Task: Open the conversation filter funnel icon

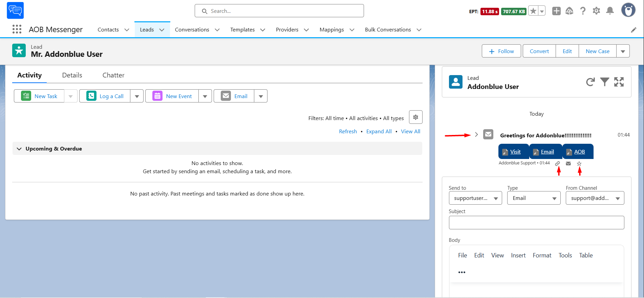Action: pyautogui.click(x=605, y=82)
